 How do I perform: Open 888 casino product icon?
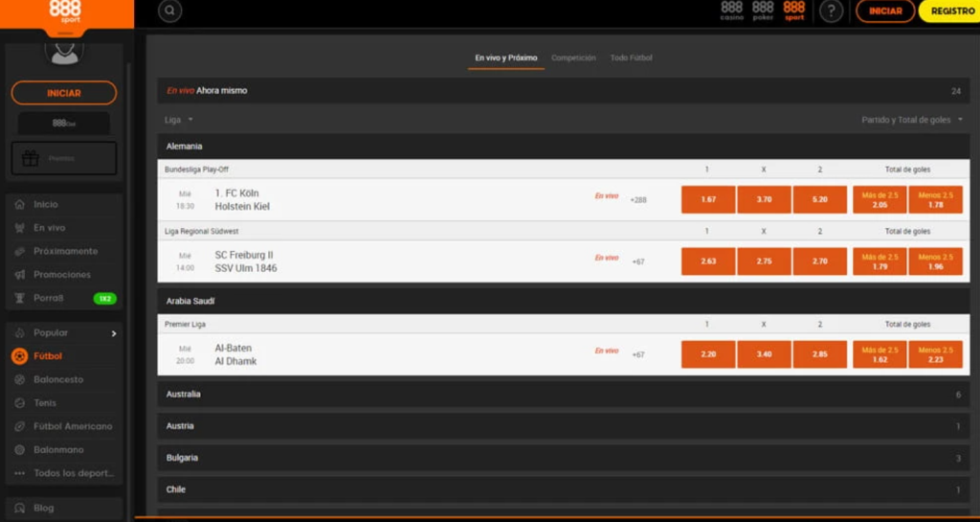pos(732,11)
